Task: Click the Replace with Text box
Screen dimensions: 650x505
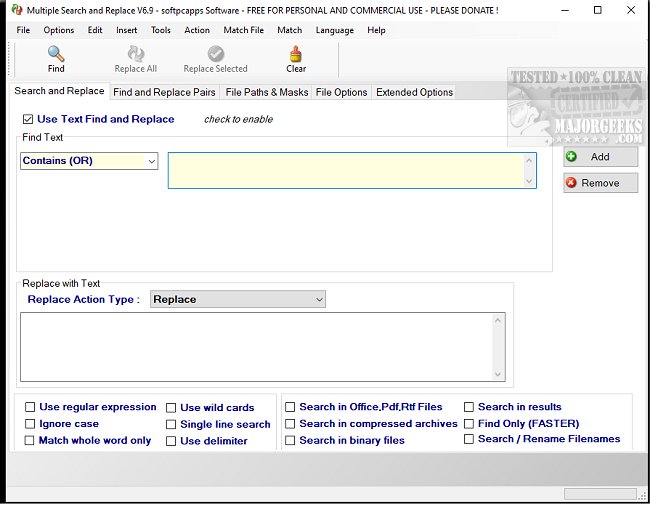Action: [255, 346]
